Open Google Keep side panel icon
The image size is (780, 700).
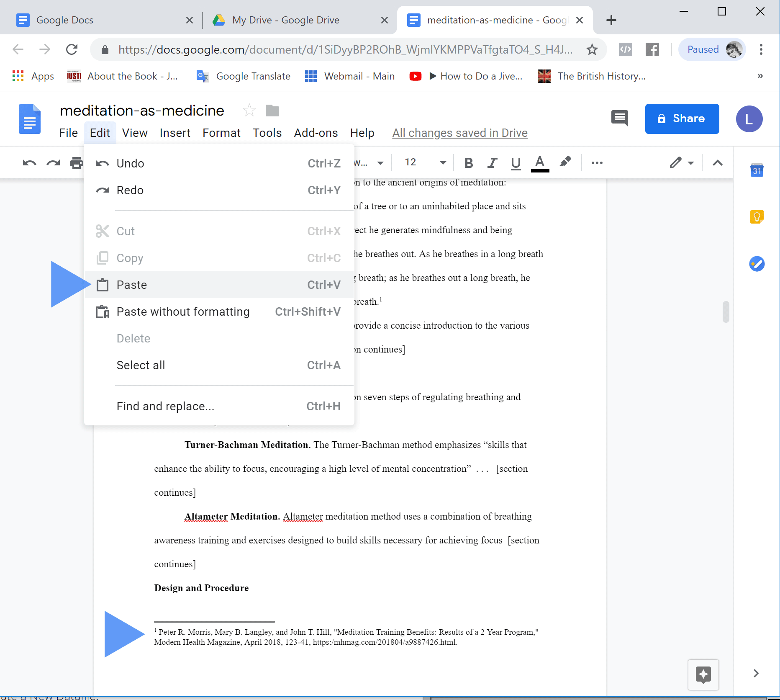757,217
